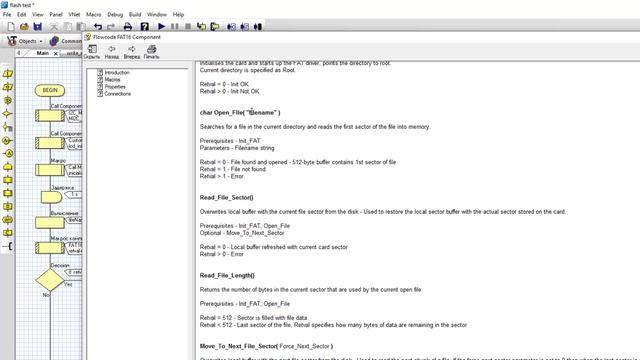Click the Copy toolbar icon

(x=67, y=27)
